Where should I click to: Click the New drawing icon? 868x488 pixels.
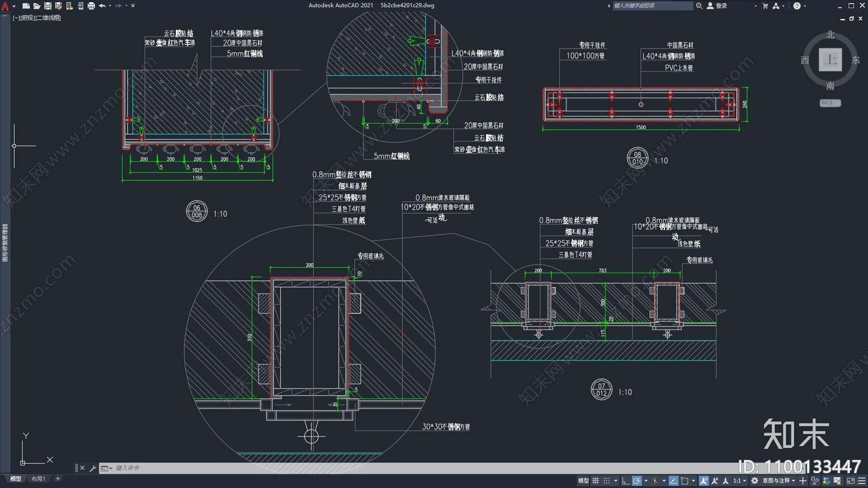tap(25, 6)
